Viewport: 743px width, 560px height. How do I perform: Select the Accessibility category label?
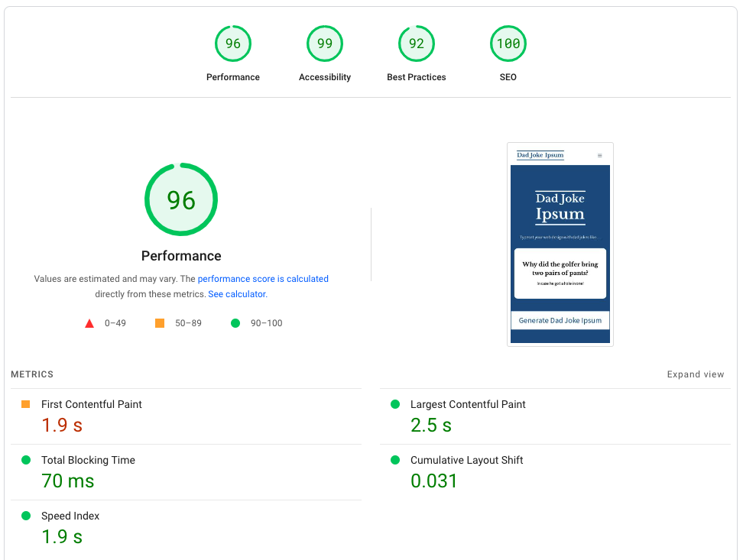coord(325,77)
